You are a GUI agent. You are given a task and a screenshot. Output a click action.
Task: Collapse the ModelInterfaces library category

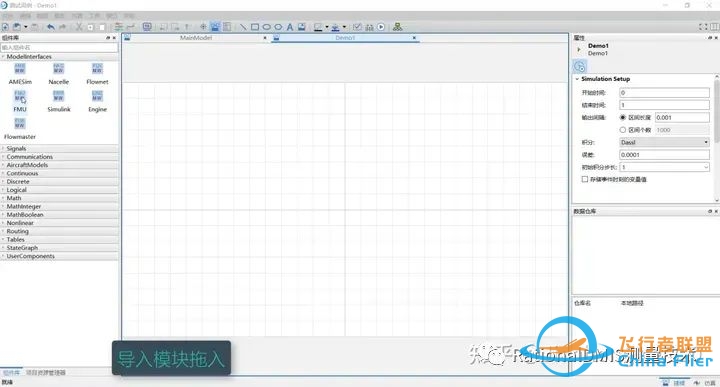tap(3, 57)
